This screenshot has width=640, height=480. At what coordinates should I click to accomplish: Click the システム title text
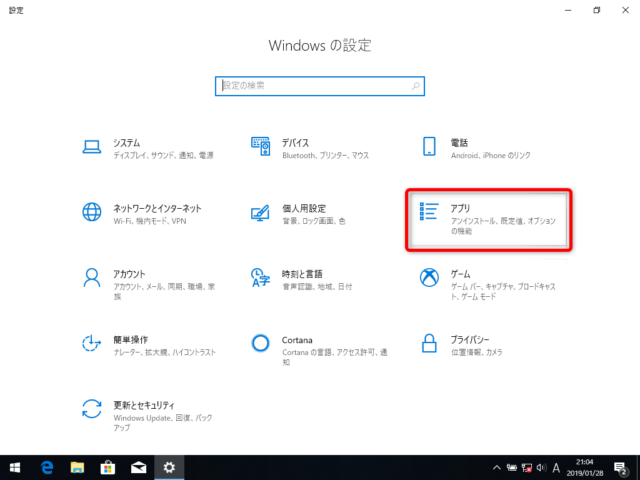pos(127,143)
